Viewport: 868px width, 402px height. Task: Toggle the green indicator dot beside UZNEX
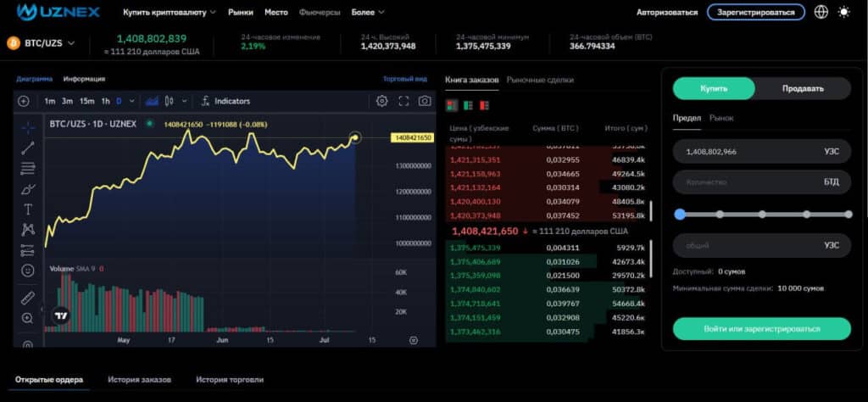tap(149, 124)
